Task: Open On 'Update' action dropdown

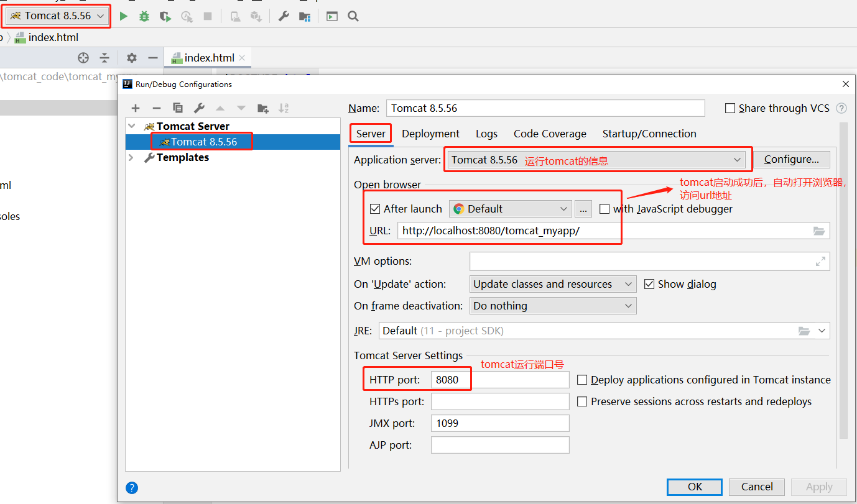Action: 553,284
